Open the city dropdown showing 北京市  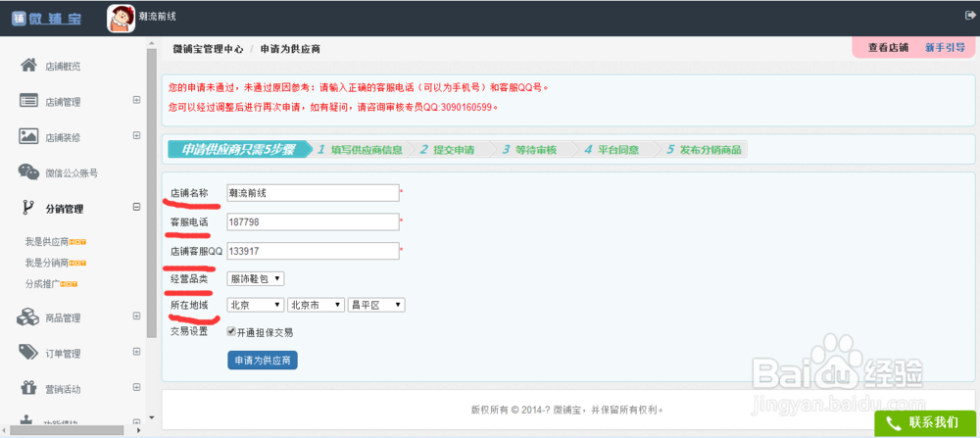pyautogui.click(x=316, y=305)
